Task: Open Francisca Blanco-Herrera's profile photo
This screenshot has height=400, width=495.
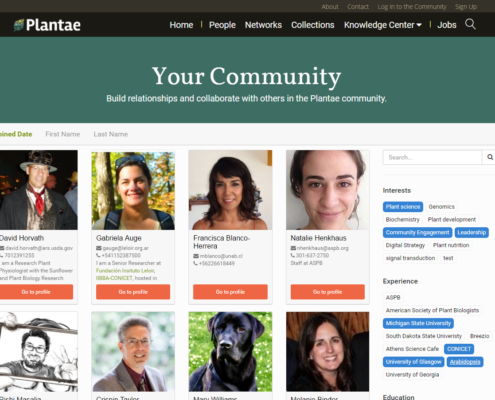Action: (x=230, y=190)
